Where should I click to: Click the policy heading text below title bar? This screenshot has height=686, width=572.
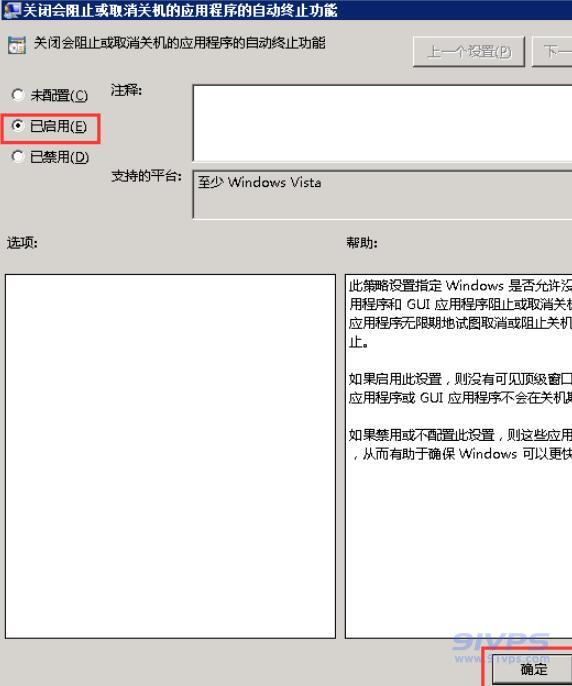point(179,43)
